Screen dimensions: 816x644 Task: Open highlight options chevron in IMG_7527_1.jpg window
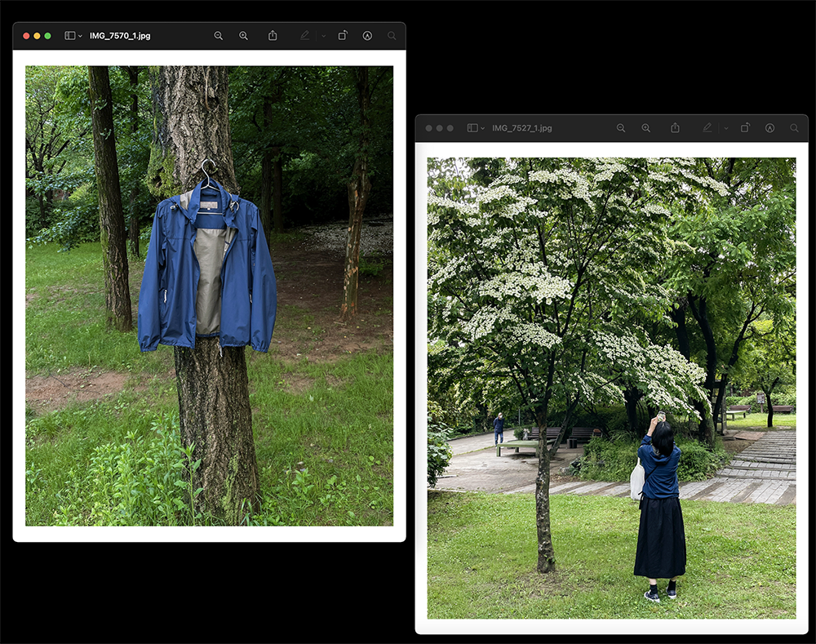(x=725, y=128)
